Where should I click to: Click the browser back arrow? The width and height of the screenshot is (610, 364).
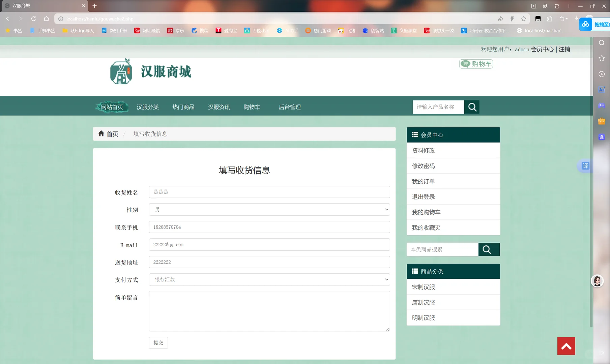pyautogui.click(x=8, y=19)
